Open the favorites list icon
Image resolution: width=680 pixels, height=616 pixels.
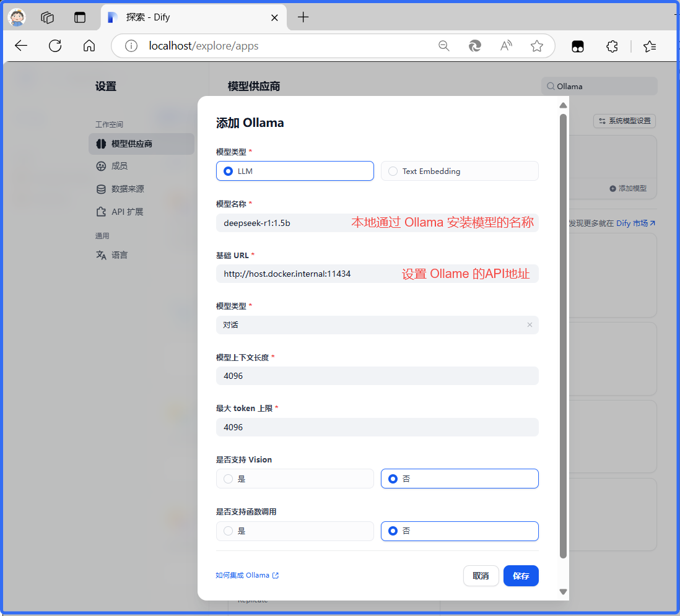650,46
